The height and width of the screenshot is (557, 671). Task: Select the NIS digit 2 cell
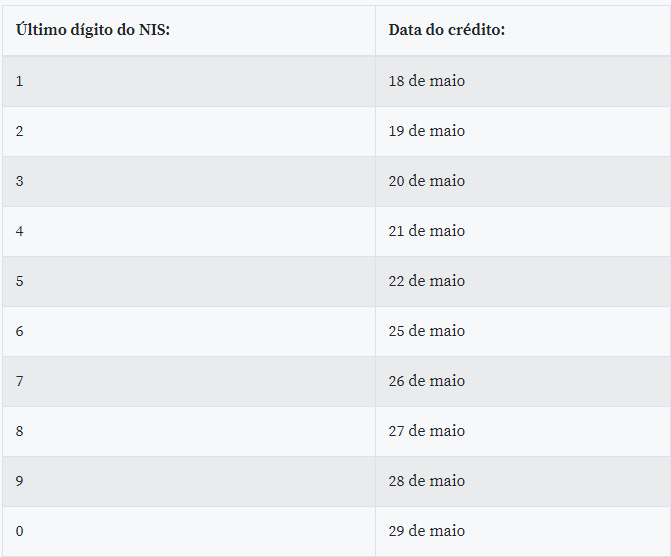tap(20, 131)
